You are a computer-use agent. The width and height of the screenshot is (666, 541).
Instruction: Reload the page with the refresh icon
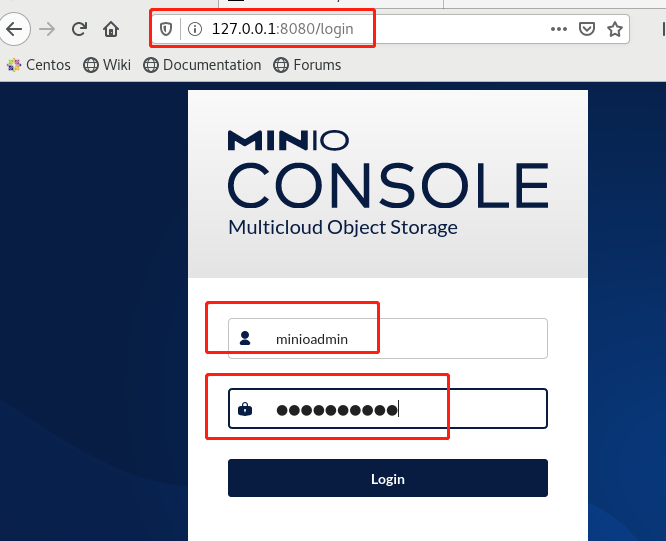(79, 29)
